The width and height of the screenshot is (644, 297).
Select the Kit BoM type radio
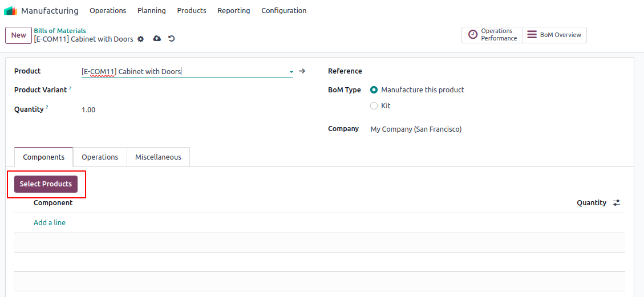pyautogui.click(x=374, y=106)
